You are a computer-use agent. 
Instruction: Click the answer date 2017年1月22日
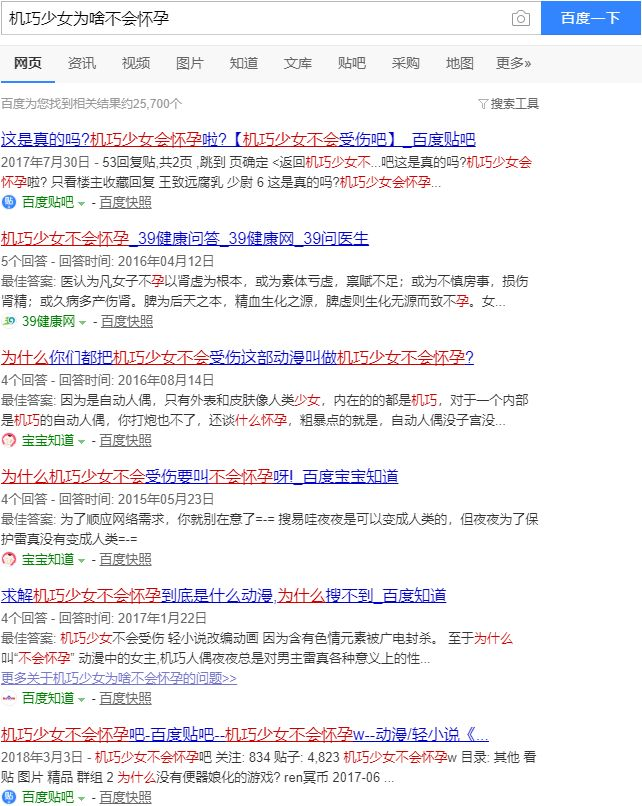tap(162, 618)
